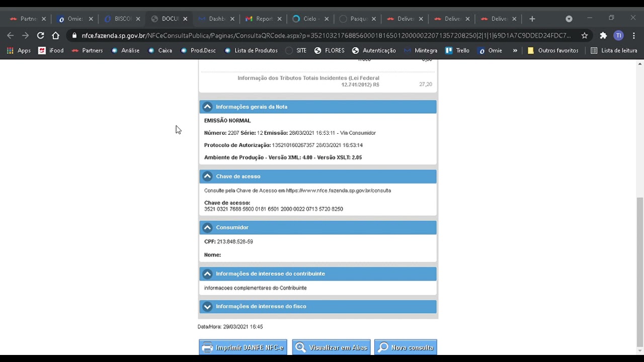This screenshot has height=362, width=644.
Task: Click scrollbar down arrow
Action: click(x=640, y=350)
